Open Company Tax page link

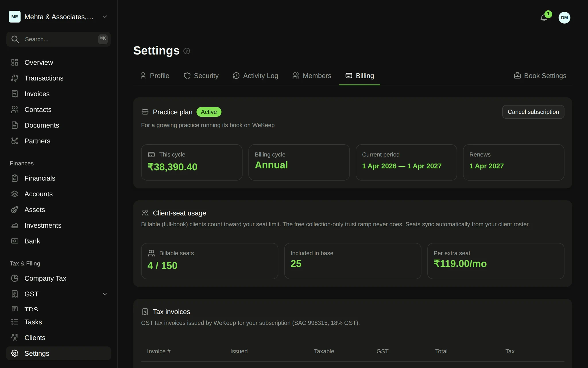tap(59, 278)
